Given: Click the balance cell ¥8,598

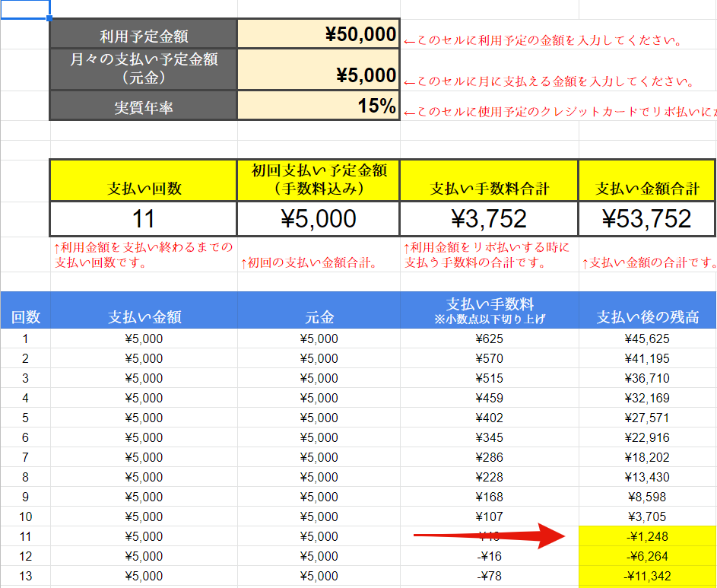Looking at the screenshot, I should coord(647,497).
